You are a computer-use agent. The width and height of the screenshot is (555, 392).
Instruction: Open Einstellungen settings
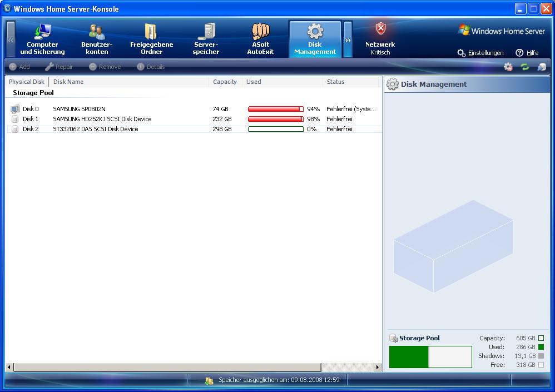[480, 53]
